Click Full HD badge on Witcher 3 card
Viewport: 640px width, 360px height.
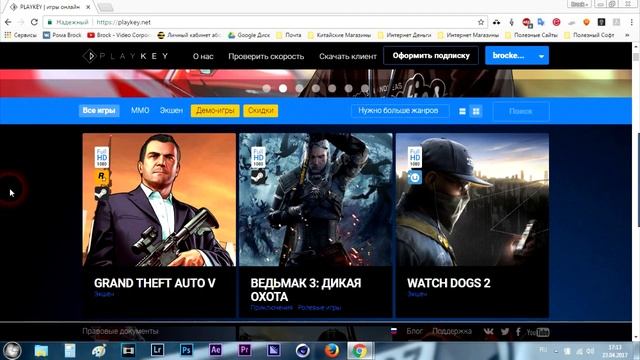pyautogui.click(x=258, y=157)
